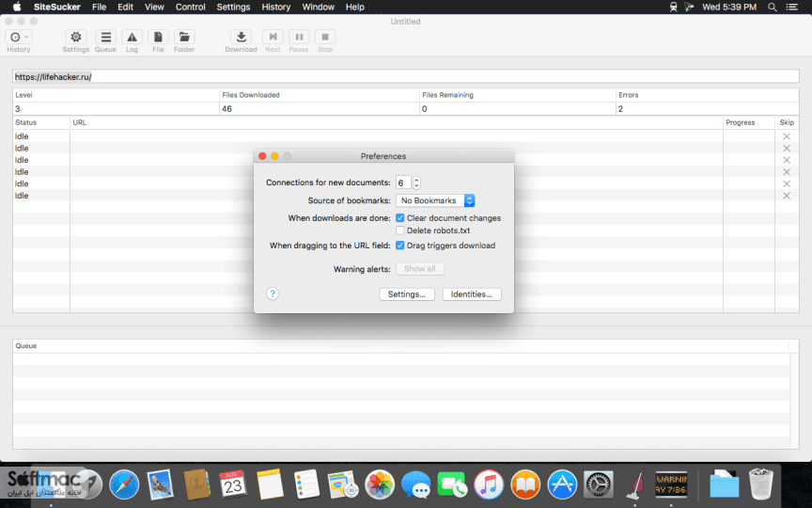Open the Folder toolbar icon
The image size is (812, 508).
(184, 37)
